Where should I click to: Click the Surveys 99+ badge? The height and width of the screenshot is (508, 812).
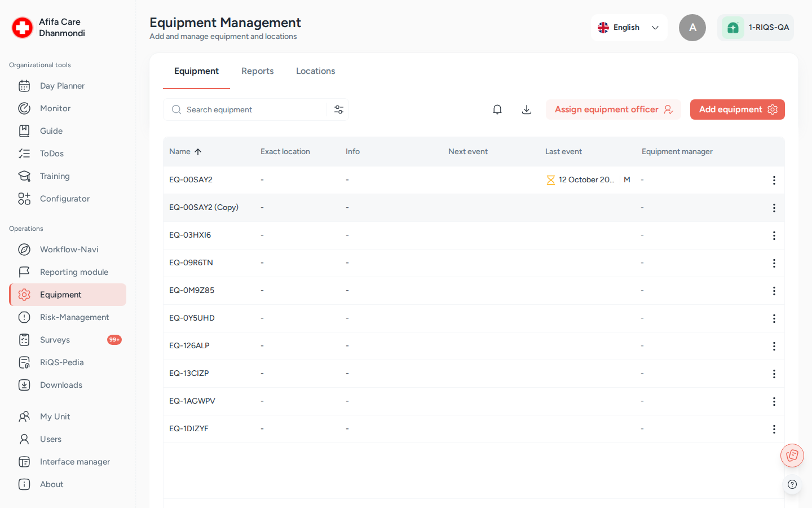[114, 340]
